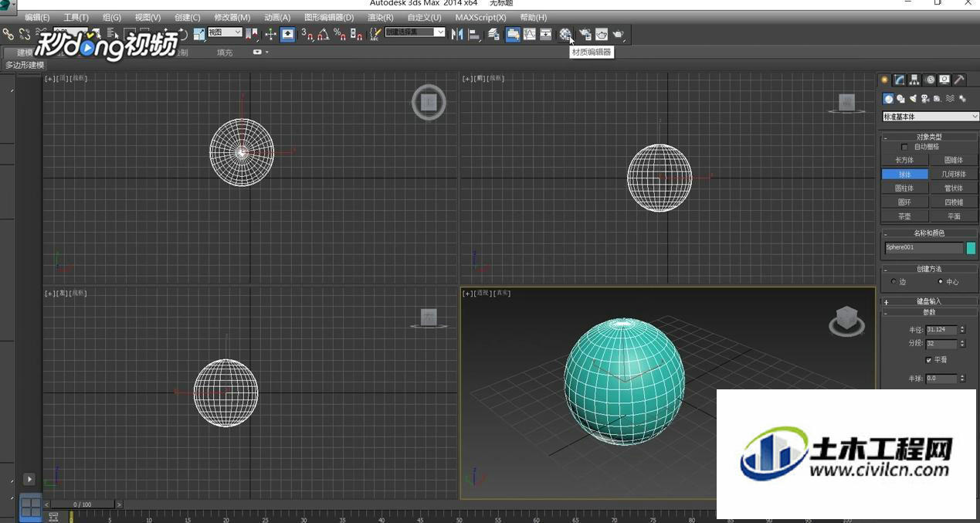Open the Layer Manager
The width and height of the screenshot is (980, 523).
pos(494,34)
